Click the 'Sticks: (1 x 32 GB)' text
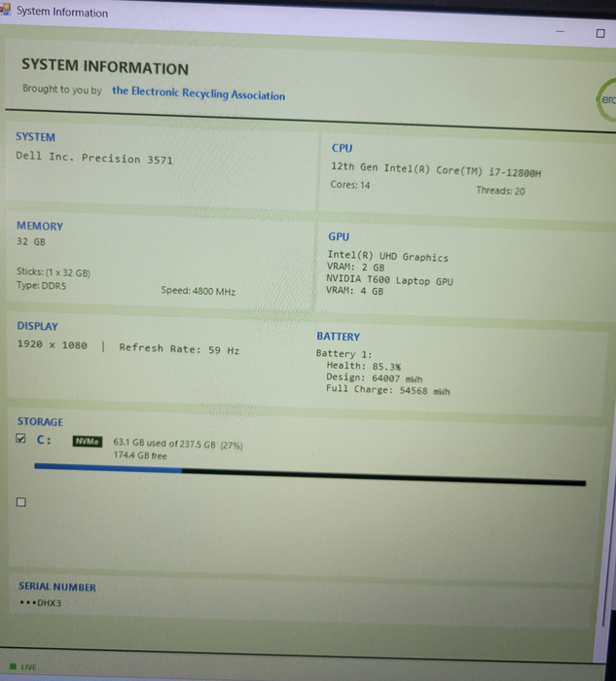The image size is (616, 681). coord(54,272)
